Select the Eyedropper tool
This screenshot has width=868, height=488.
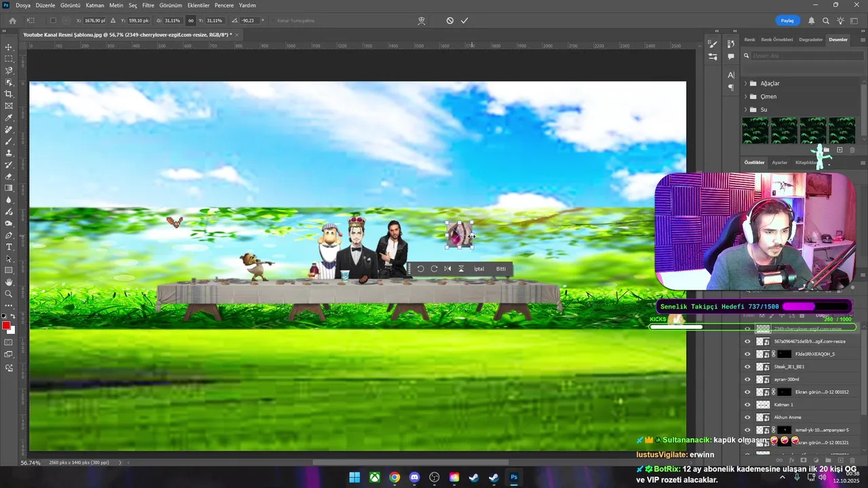9,118
